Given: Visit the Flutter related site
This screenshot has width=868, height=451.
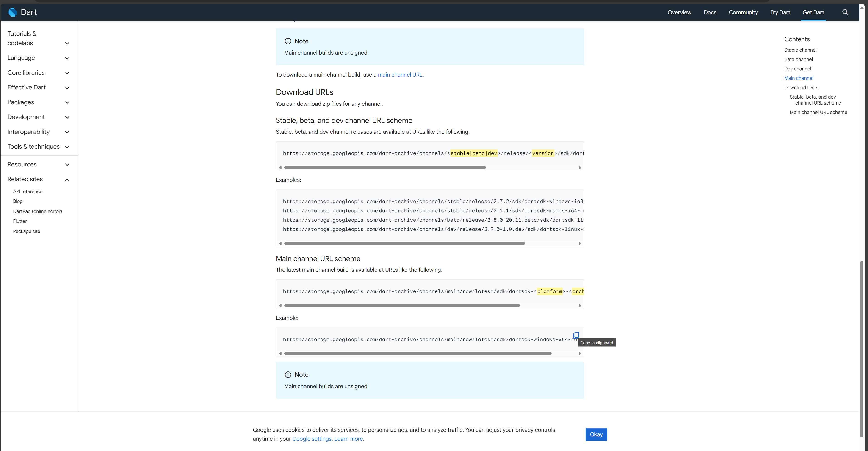Looking at the screenshot, I should pos(20,221).
